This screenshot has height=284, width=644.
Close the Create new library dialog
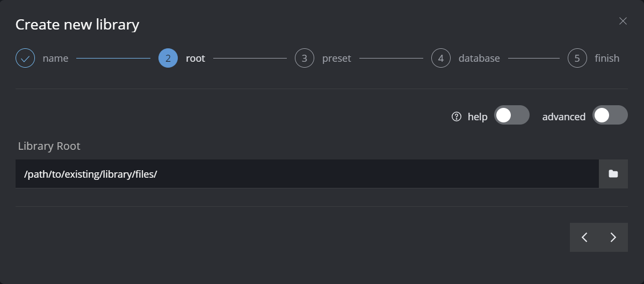(623, 21)
